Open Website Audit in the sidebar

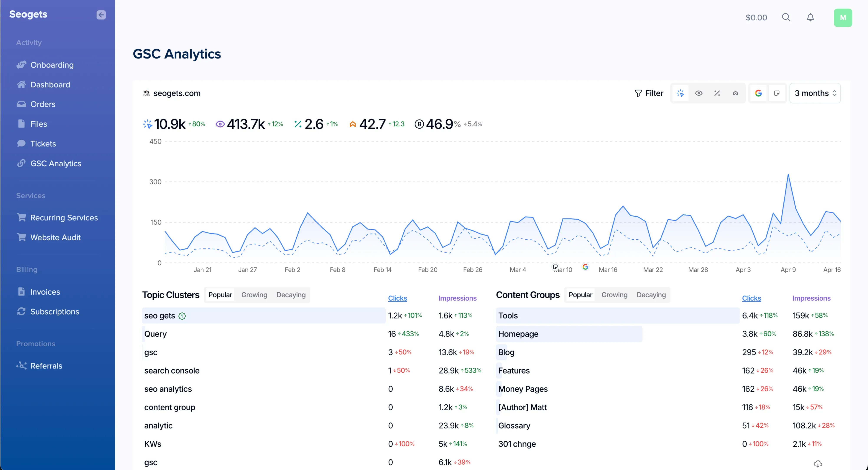[55, 237]
